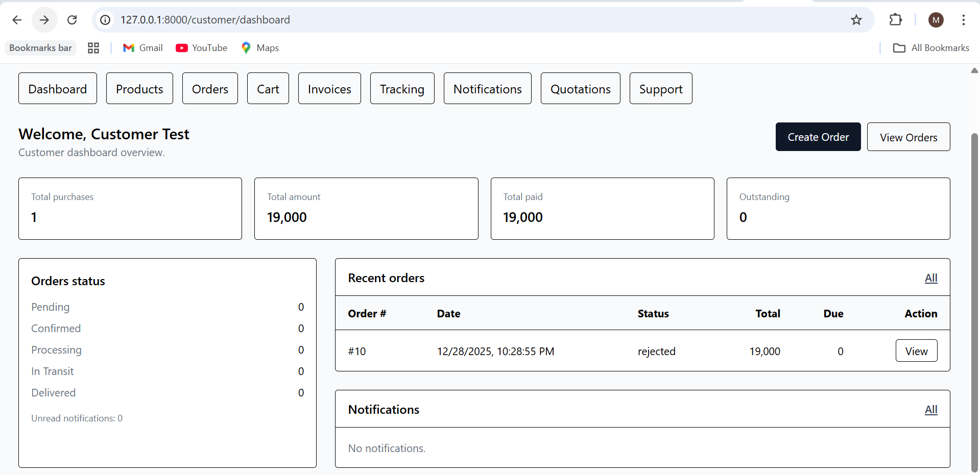Open All notifications link
The image size is (980, 475).
click(930, 409)
